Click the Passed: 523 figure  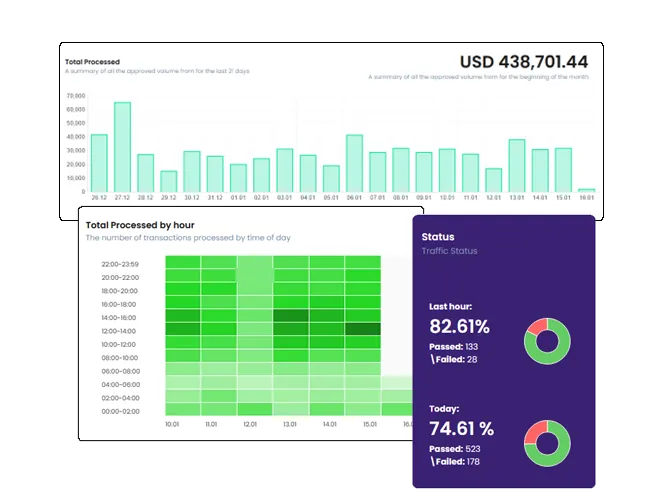455,449
